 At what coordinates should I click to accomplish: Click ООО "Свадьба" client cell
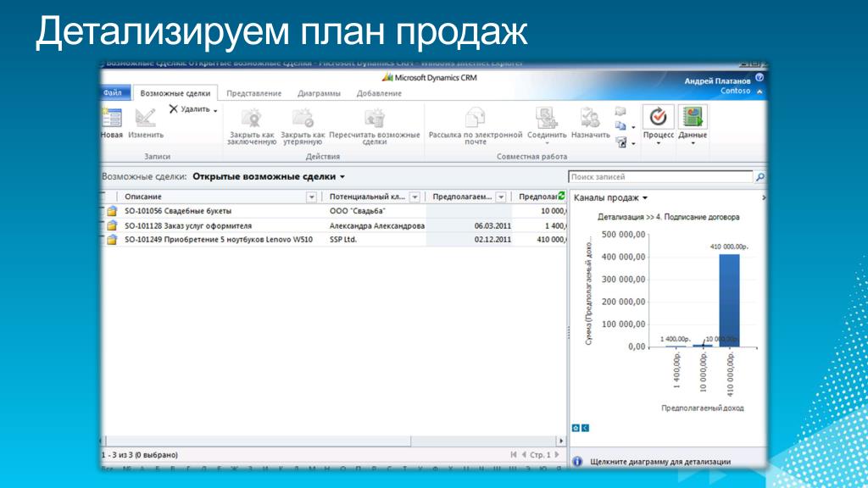tap(357, 211)
